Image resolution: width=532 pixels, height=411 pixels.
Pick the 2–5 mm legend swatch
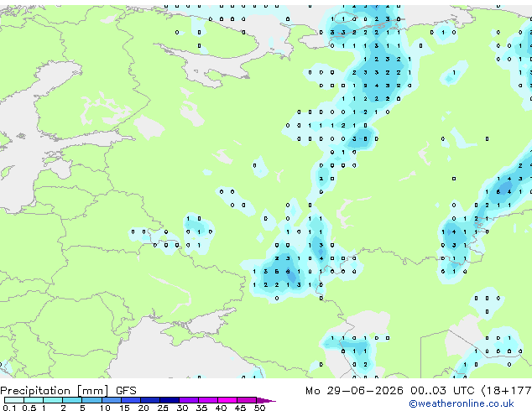[x=72, y=400]
